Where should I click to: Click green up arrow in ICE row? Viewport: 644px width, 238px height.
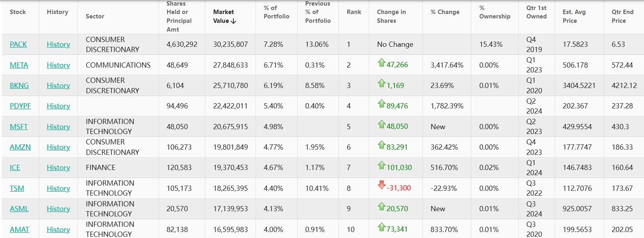[381, 166]
